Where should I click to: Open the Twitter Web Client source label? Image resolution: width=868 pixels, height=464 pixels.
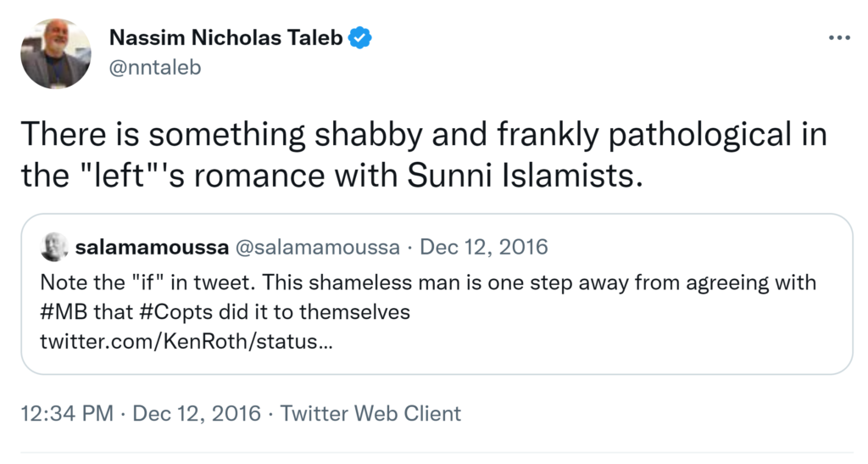370,414
